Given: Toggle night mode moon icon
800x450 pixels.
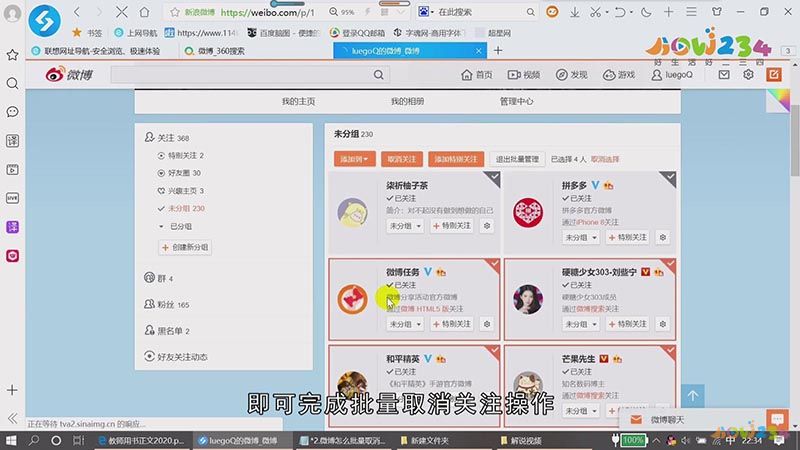Looking at the screenshot, I should click(x=646, y=12).
